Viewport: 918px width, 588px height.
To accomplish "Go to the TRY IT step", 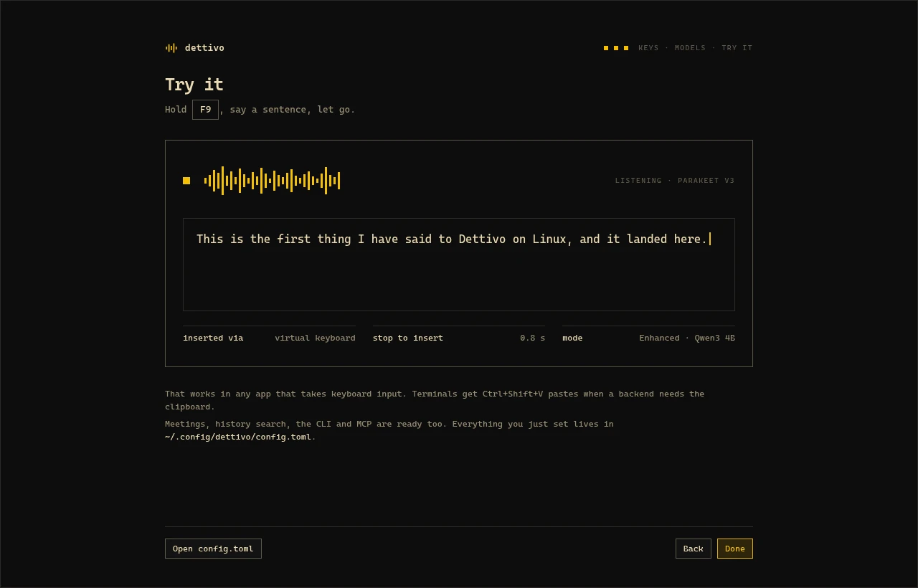I will (737, 48).
